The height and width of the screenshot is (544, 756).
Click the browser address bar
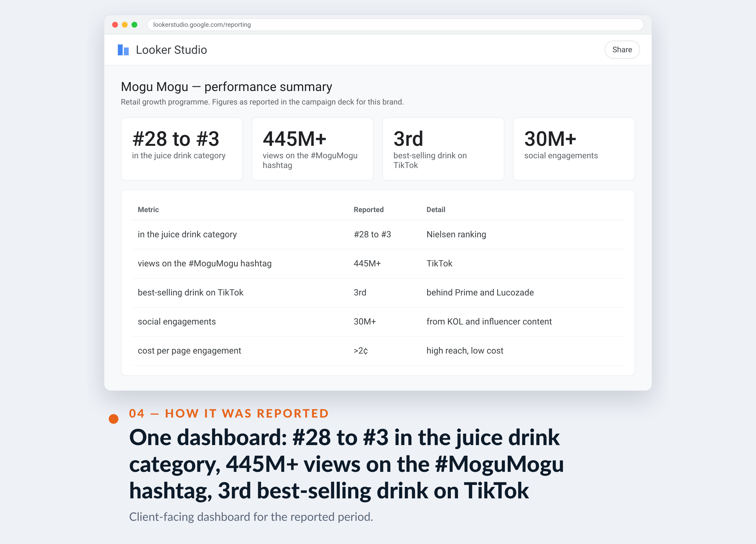tap(395, 25)
